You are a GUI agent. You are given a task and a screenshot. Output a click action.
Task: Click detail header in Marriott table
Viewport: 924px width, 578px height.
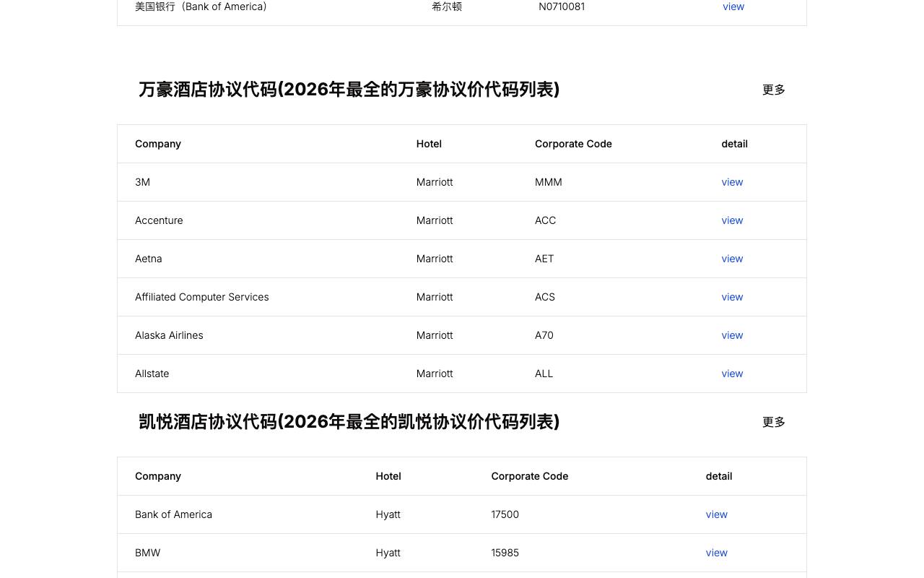point(735,144)
